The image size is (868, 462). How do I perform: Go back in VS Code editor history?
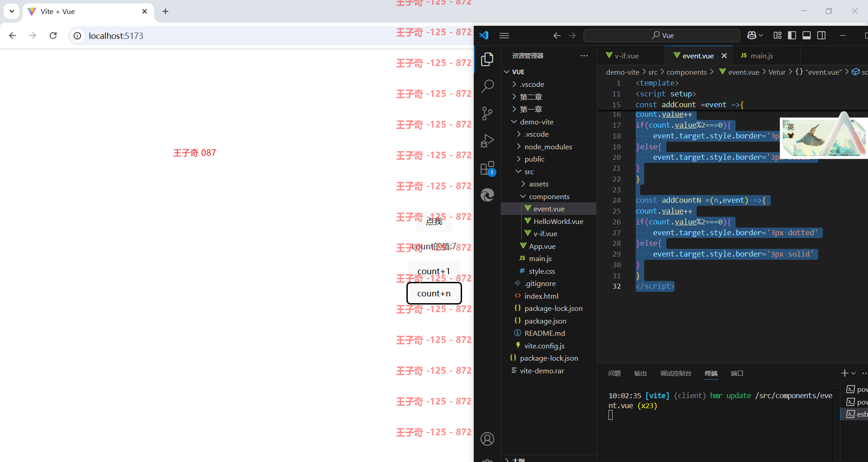[557, 35]
